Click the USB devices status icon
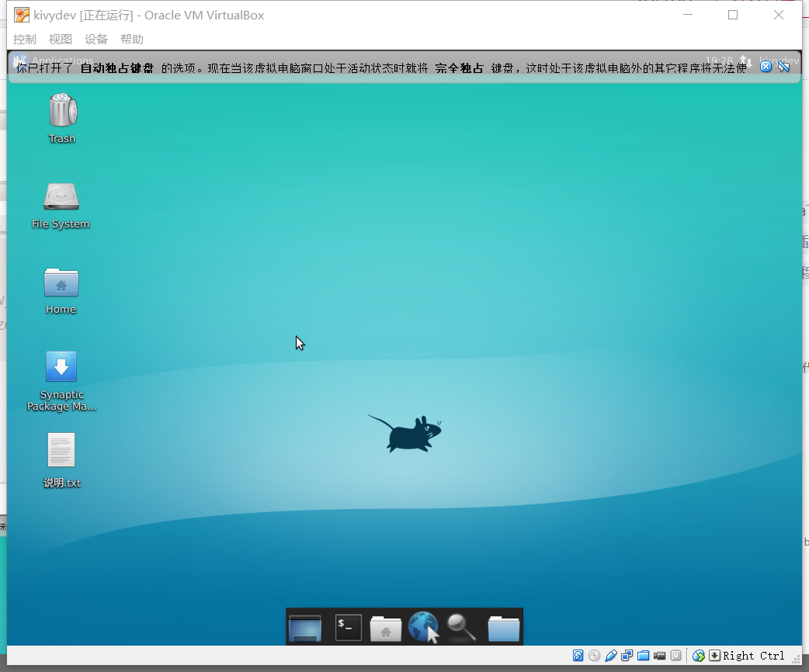809x672 pixels. pyautogui.click(x=611, y=656)
